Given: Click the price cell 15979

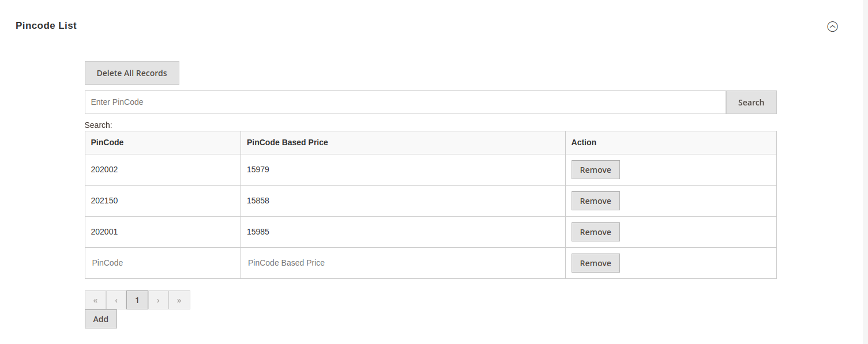Looking at the screenshot, I should [x=258, y=169].
